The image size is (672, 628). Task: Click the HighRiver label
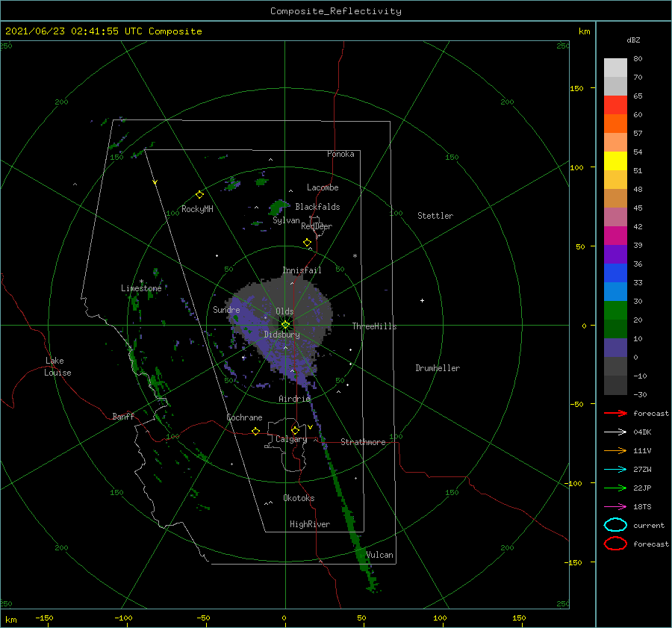coord(310,524)
